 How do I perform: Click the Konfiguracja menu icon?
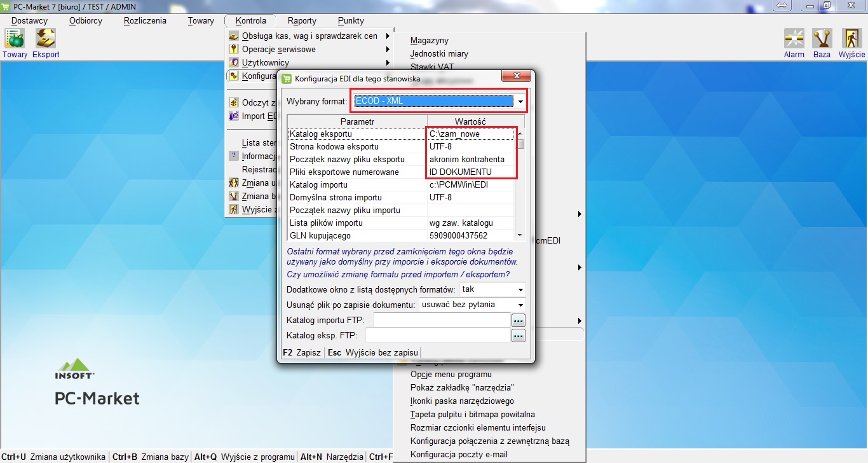point(234,76)
